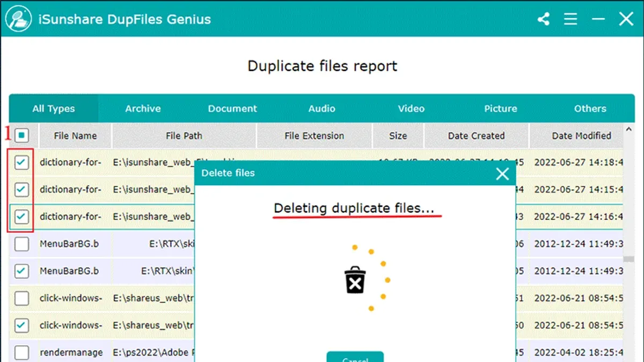Click the trash can deleting icon

pos(355,280)
